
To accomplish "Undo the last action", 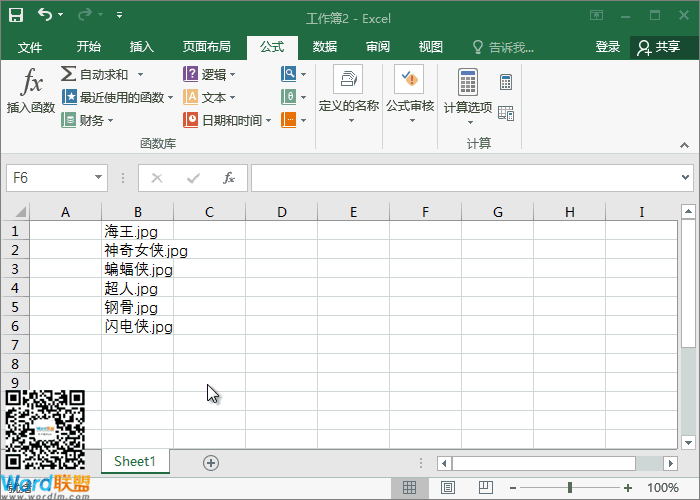I will 44,15.
